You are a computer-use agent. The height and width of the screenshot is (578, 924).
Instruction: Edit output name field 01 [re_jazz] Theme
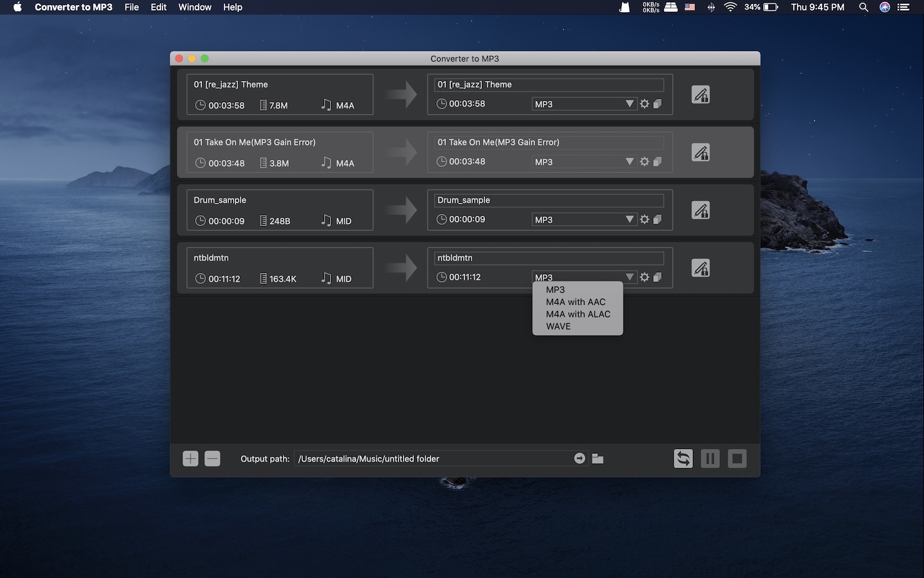pyautogui.click(x=549, y=85)
